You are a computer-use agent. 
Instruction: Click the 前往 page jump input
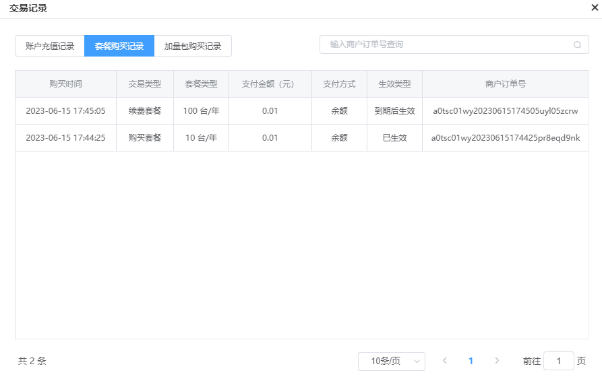[x=559, y=361]
